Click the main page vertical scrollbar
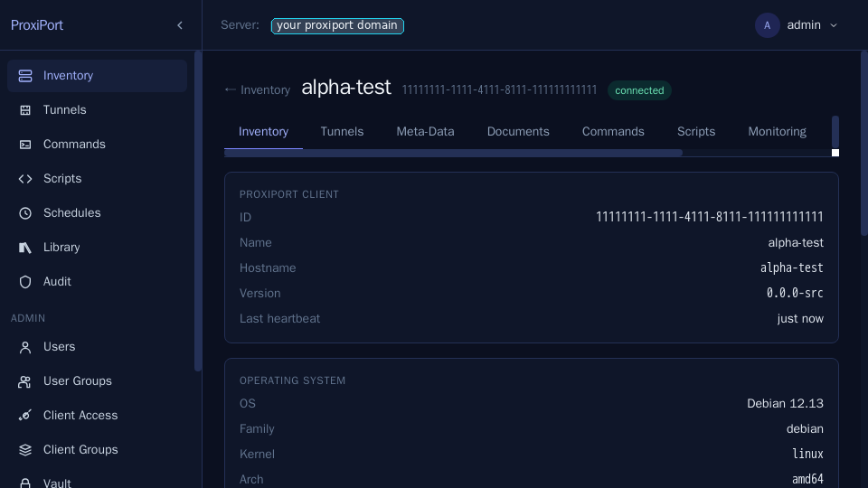The height and width of the screenshot is (488, 868). tap(864, 144)
